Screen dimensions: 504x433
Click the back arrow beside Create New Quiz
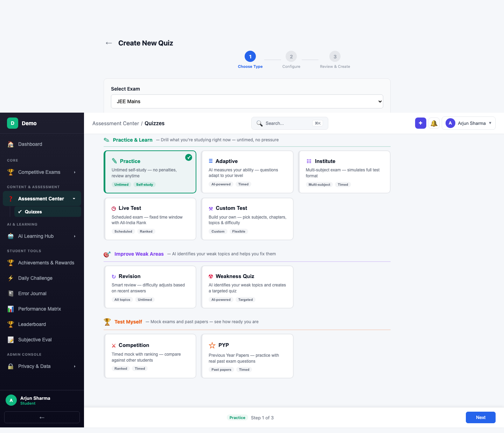click(109, 43)
